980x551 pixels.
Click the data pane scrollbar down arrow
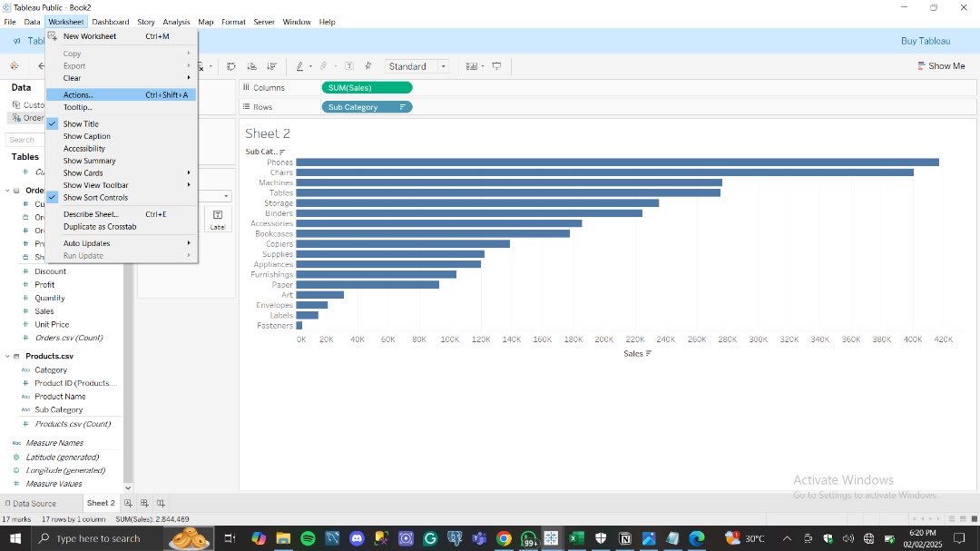128,487
